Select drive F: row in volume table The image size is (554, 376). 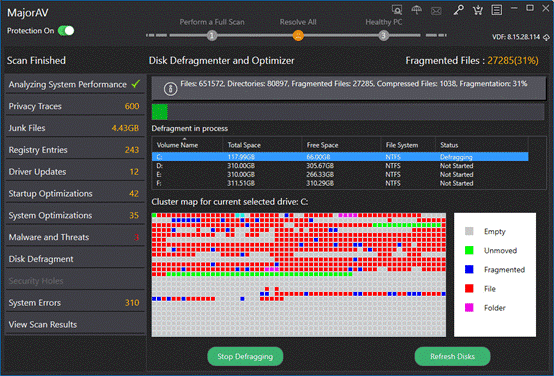pos(340,183)
